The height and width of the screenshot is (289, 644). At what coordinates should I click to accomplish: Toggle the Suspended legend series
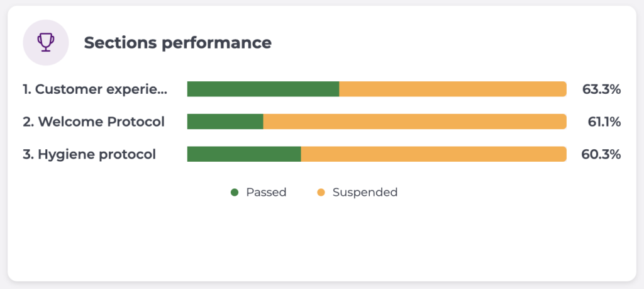[x=357, y=193]
